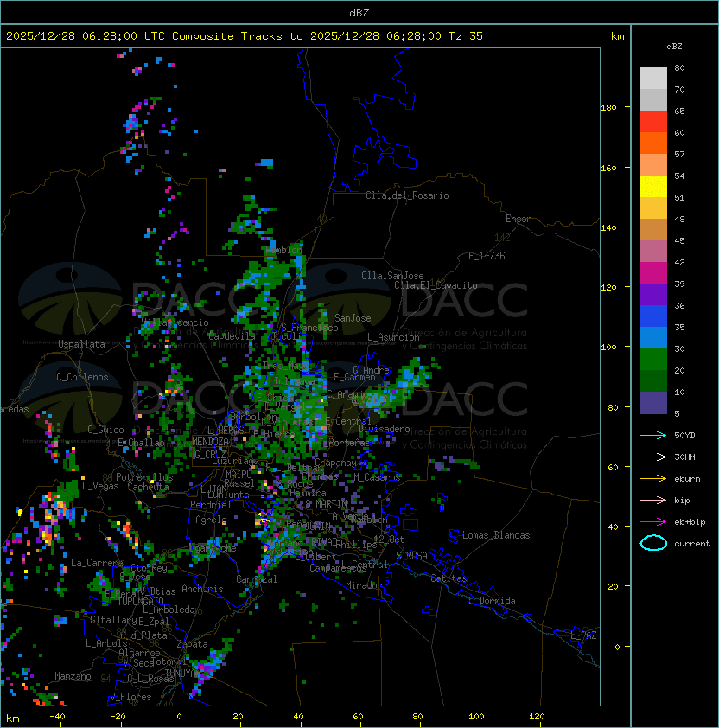Click the 'Carrizal' map label
This screenshot has height=728, width=719.
coord(257,579)
